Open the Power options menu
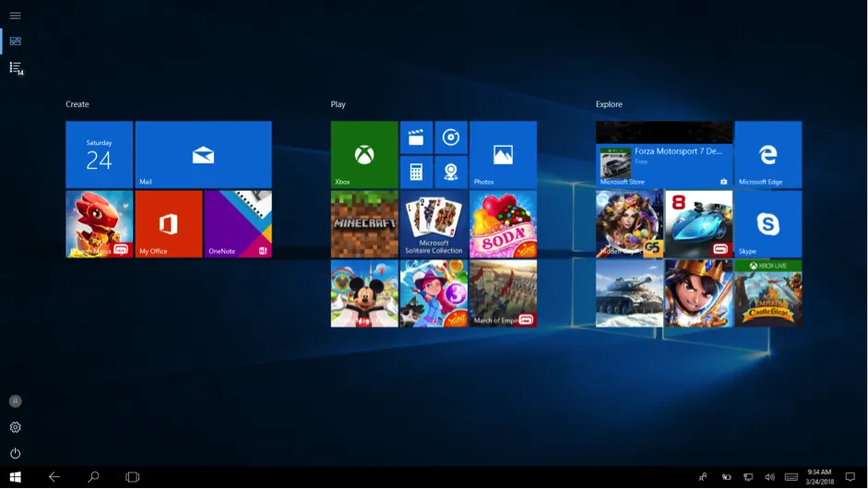 click(15, 454)
